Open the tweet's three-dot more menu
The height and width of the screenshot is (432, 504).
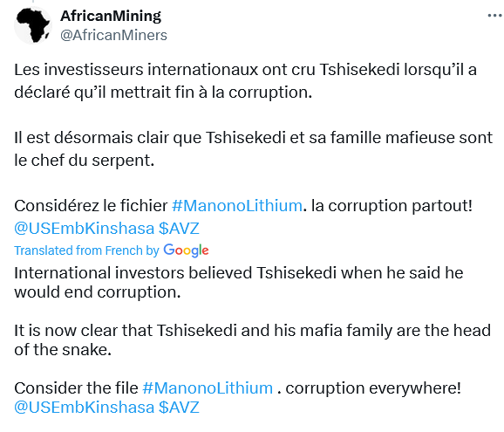495,16
